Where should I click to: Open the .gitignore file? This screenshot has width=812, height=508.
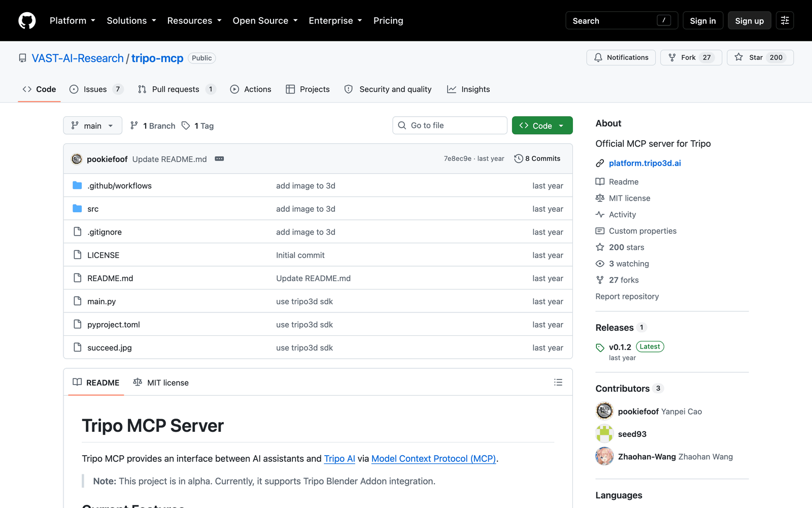coord(105,232)
